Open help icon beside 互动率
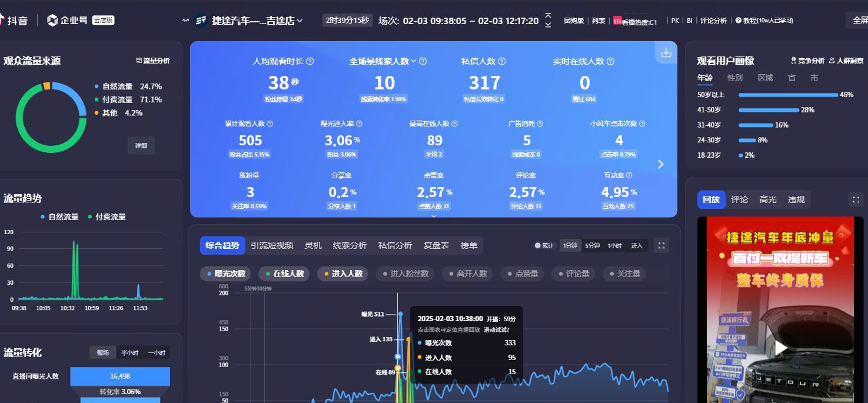The image size is (868, 403). click(x=629, y=175)
